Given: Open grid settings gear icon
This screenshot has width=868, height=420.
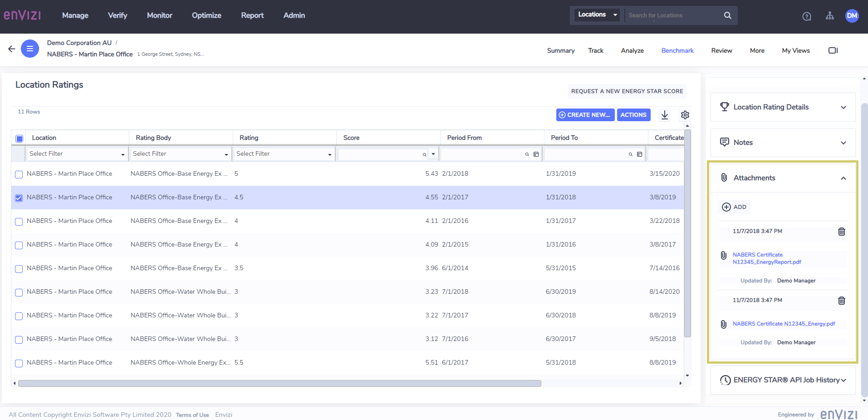Looking at the screenshot, I should point(685,115).
